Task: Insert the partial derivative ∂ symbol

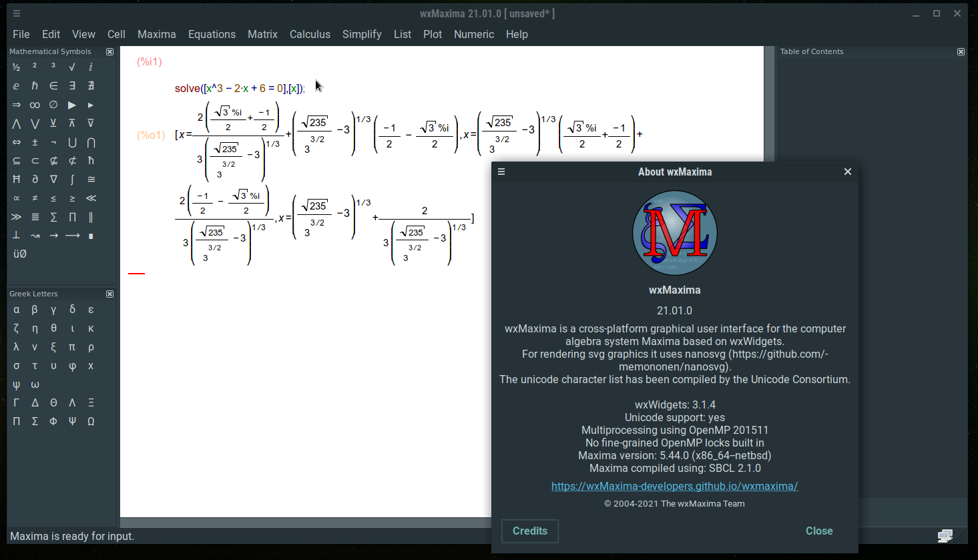Action: coord(35,180)
